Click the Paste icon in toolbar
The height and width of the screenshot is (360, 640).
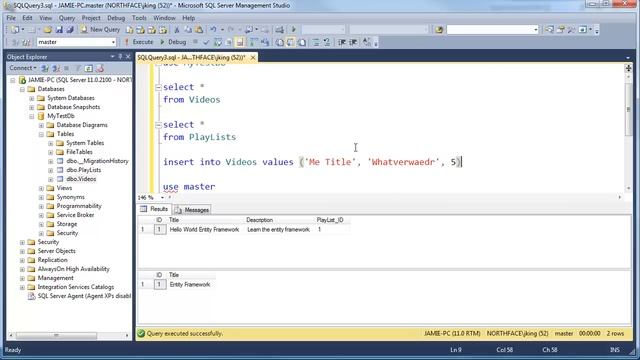(199, 29)
